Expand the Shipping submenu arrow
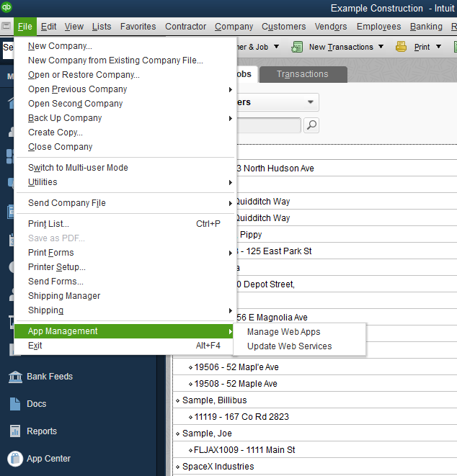Screen dimensions: 457x476 pos(231,310)
